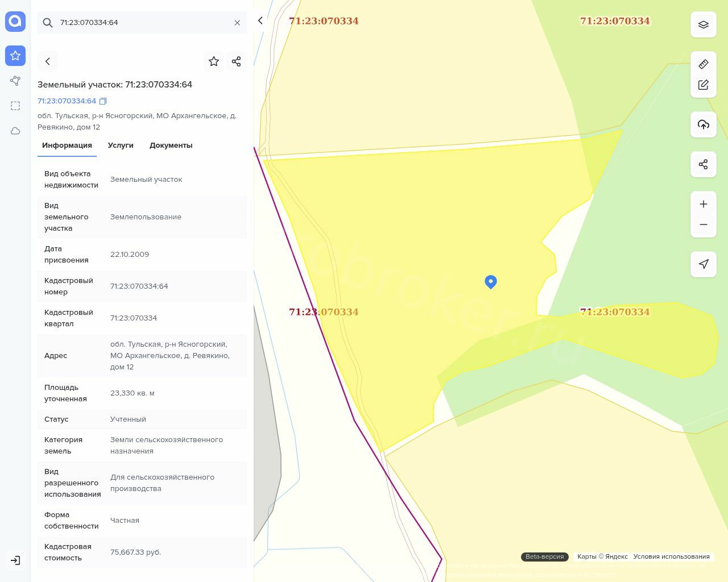Open the cloud icon in left sidebar
728x582 pixels.
tap(15, 131)
